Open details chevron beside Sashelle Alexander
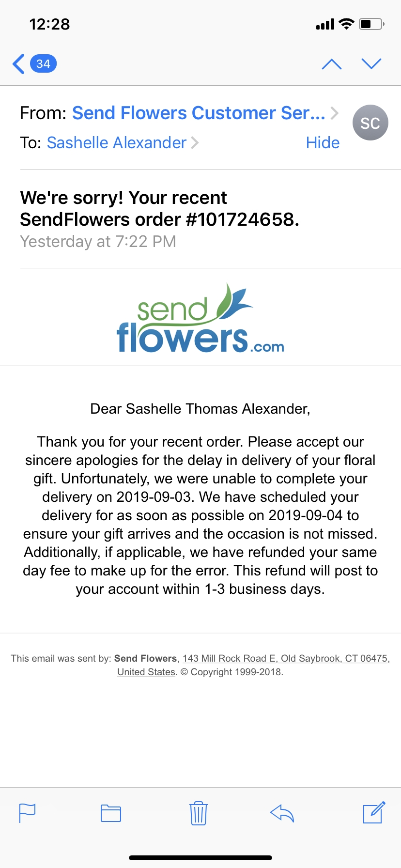401x868 pixels. (x=196, y=142)
